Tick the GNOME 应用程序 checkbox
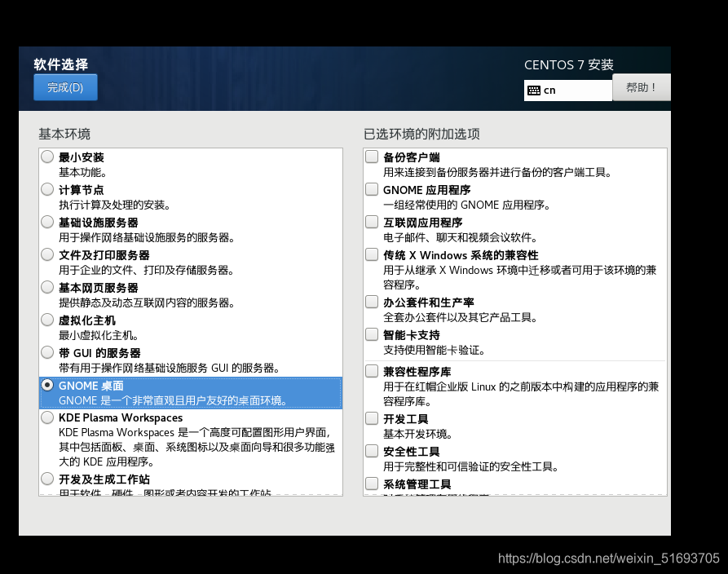This screenshot has width=728, height=574. [x=372, y=189]
